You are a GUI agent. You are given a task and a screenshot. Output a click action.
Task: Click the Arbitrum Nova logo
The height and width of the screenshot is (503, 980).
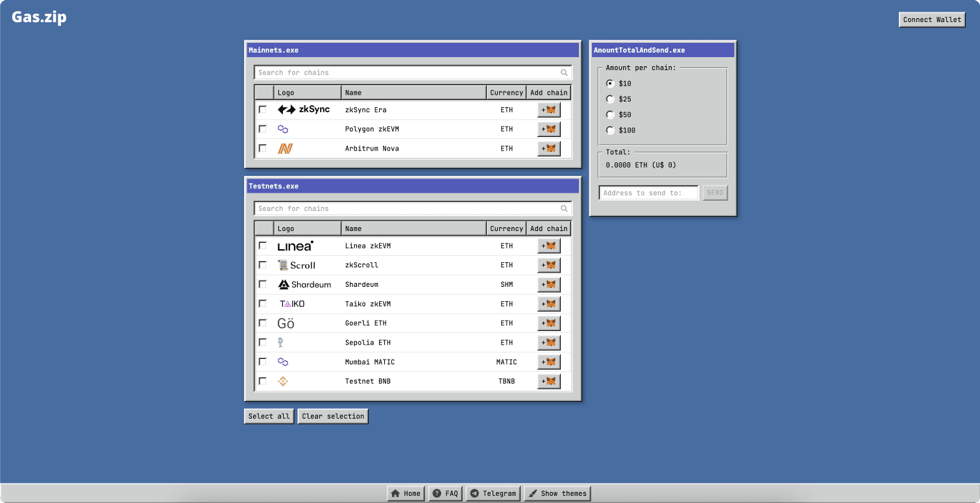point(285,149)
